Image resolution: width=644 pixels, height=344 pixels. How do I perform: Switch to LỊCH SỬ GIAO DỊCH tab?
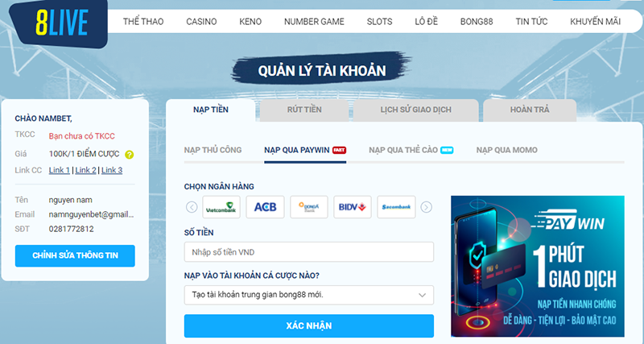pos(415,110)
